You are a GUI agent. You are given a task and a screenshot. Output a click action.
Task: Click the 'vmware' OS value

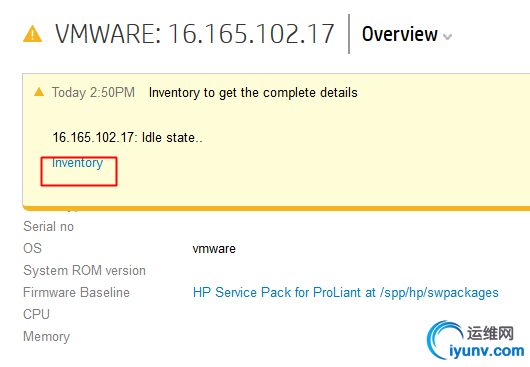tap(214, 249)
